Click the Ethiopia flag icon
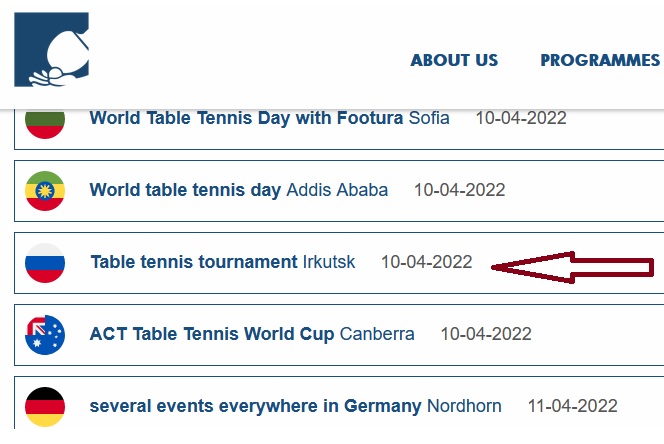Image resolution: width=664 pixels, height=444 pixels. click(45, 191)
